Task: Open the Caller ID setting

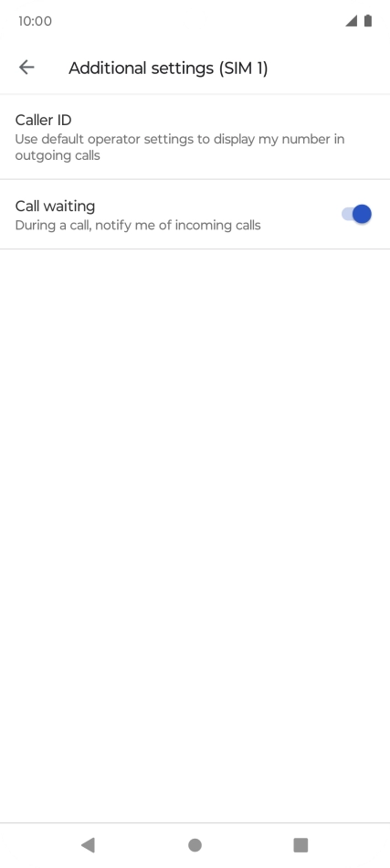Action: [x=195, y=137]
